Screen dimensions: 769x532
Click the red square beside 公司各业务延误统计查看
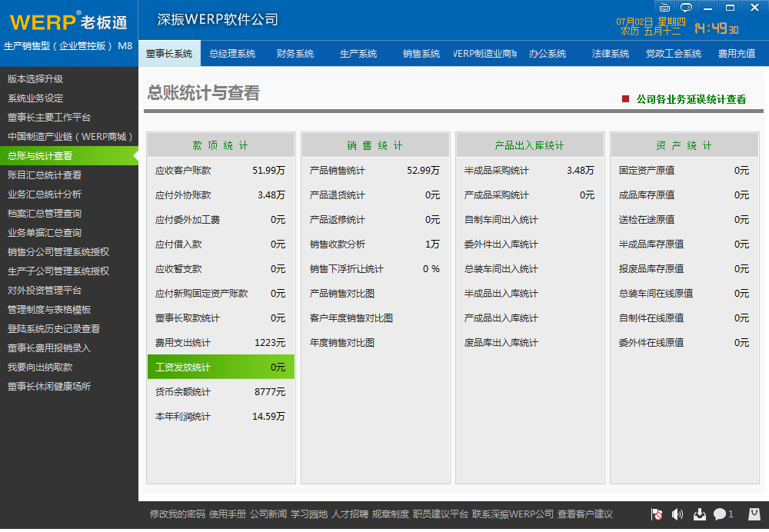[625, 99]
